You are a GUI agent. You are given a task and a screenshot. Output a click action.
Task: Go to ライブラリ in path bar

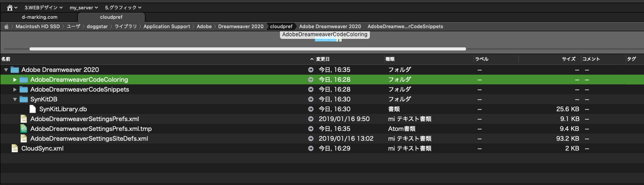coord(126,26)
